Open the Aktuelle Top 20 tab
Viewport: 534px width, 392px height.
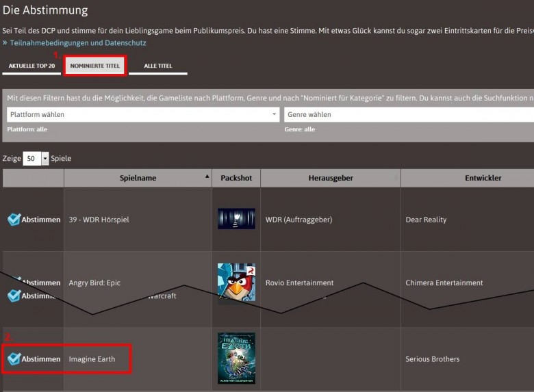click(31, 66)
